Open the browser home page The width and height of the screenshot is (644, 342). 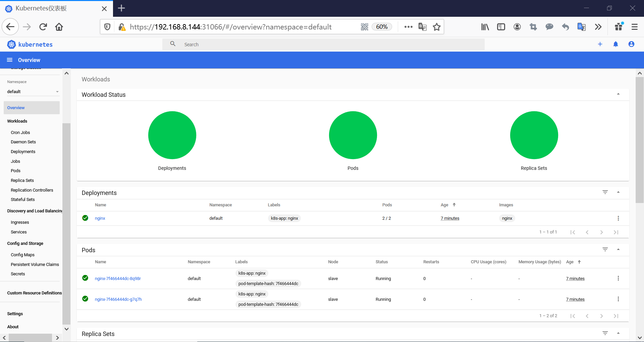coord(59,27)
